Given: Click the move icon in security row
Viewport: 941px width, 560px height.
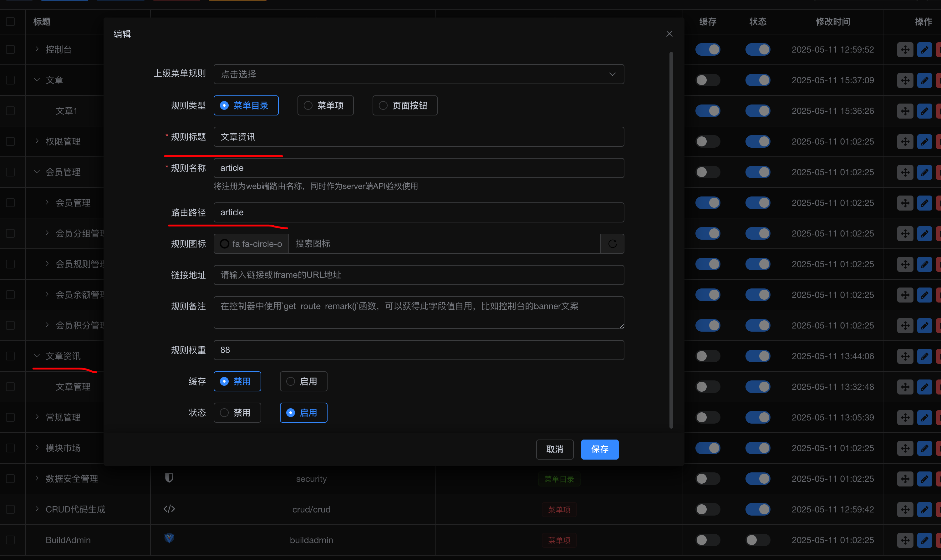Looking at the screenshot, I should click(x=905, y=479).
